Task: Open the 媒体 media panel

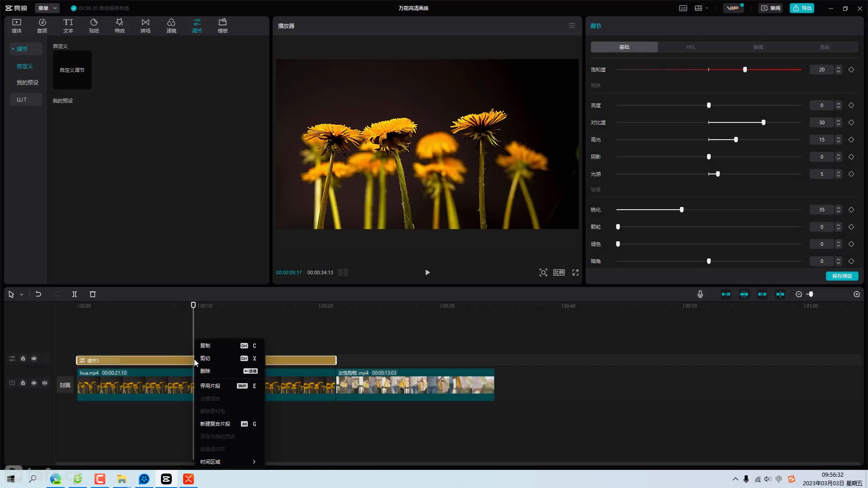Action: (x=17, y=26)
